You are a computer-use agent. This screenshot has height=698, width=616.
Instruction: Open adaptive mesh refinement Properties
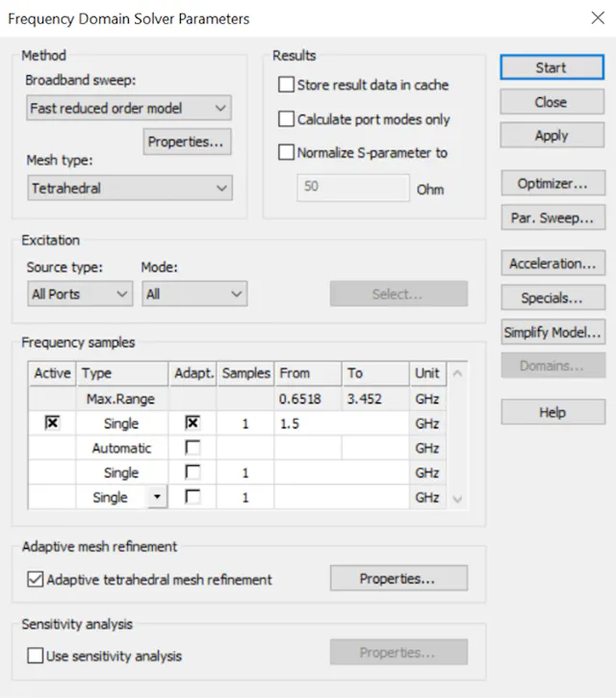(398, 579)
